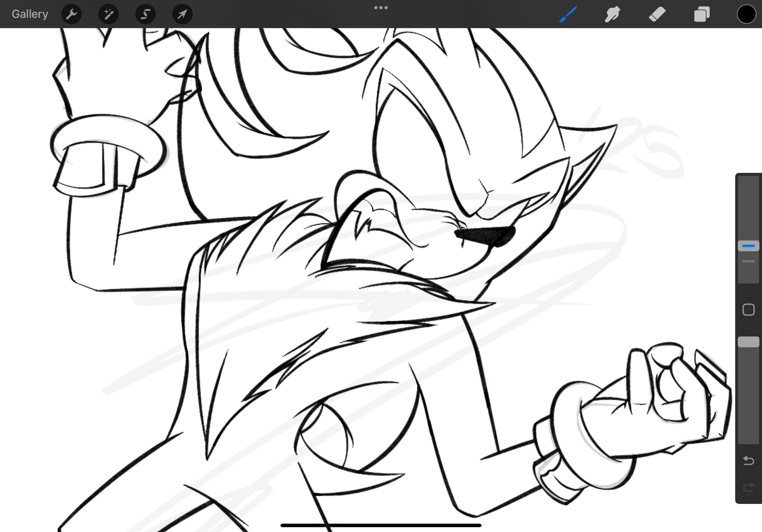Screen dimensions: 762x532
Task: Select the Eraser tool
Action: tap(657, 14)
